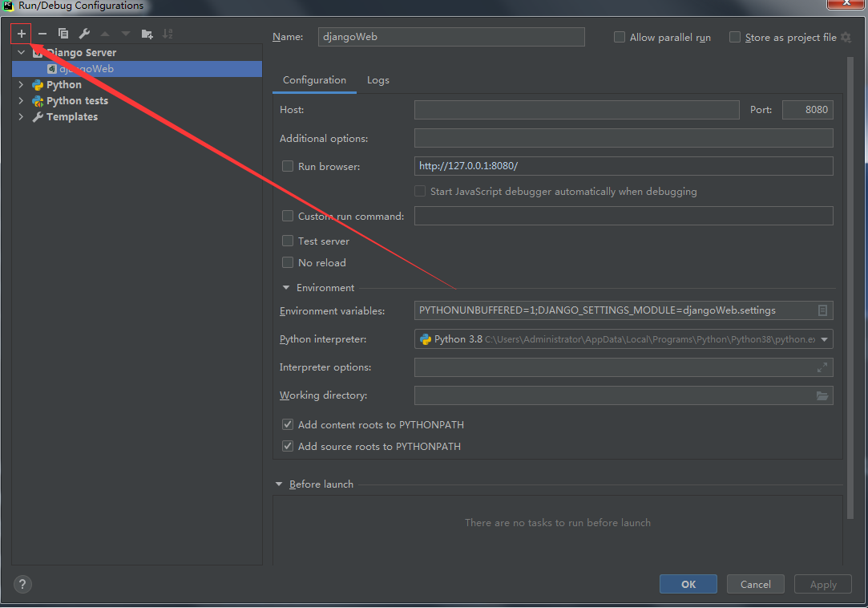868x608 pixels.
Task: Uncheck Add content roots to PYTHONPATH
Action: tap(287, 424)
